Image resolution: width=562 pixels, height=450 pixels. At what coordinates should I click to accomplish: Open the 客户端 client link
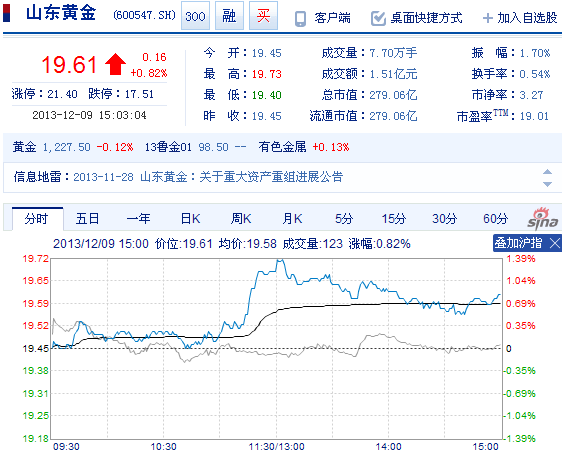pos(333,18)
